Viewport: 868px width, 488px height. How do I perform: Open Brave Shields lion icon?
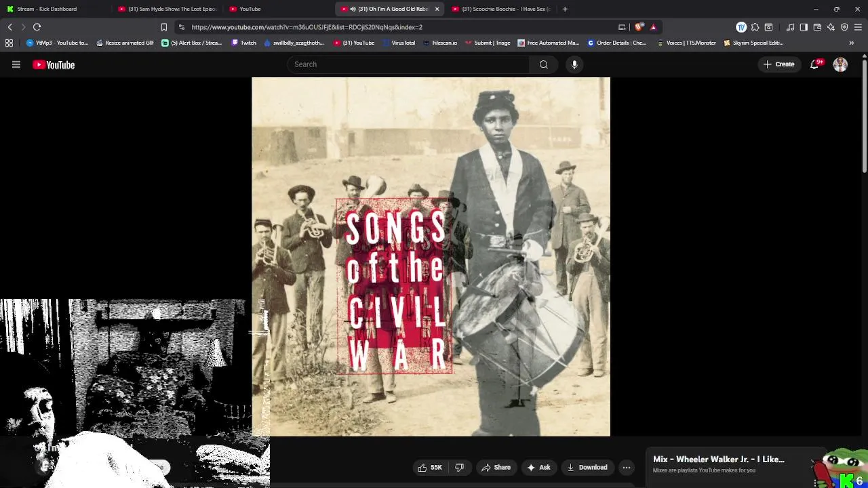tap(639, 27)
